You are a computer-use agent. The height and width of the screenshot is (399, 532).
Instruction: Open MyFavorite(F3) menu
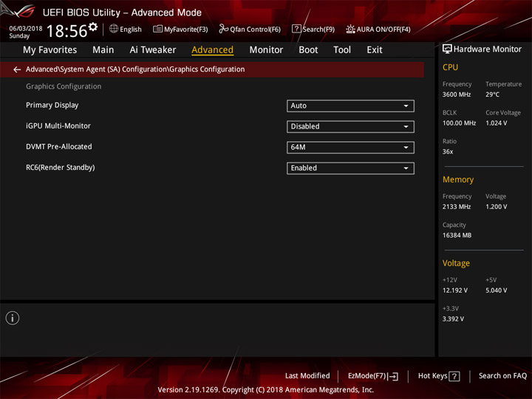coord(185,30)
